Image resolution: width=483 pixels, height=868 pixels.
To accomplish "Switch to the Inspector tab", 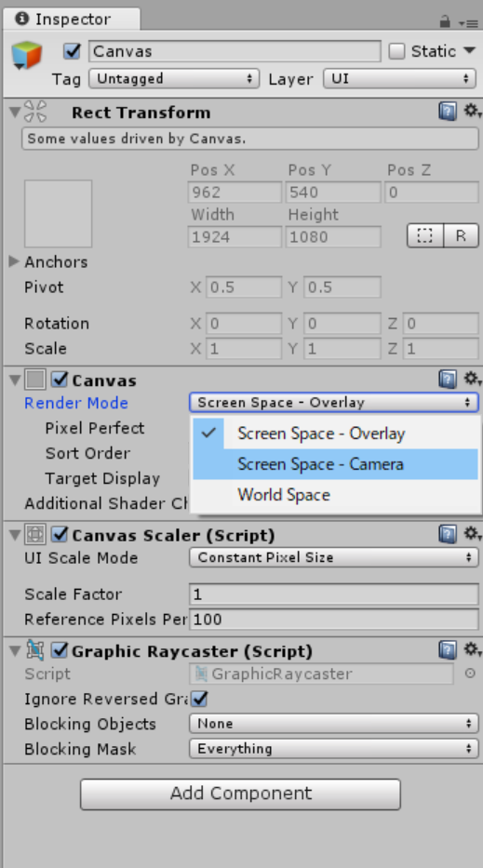I will (x=71, y=19).
